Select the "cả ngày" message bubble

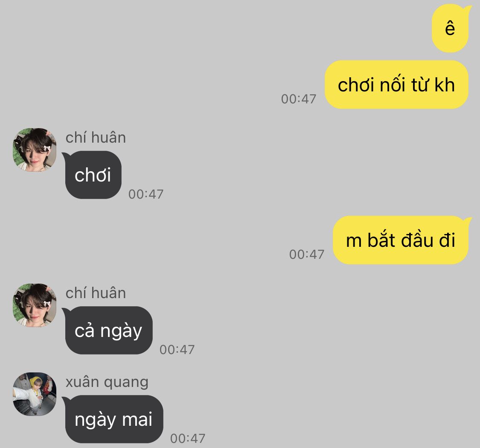click(108, 330)
